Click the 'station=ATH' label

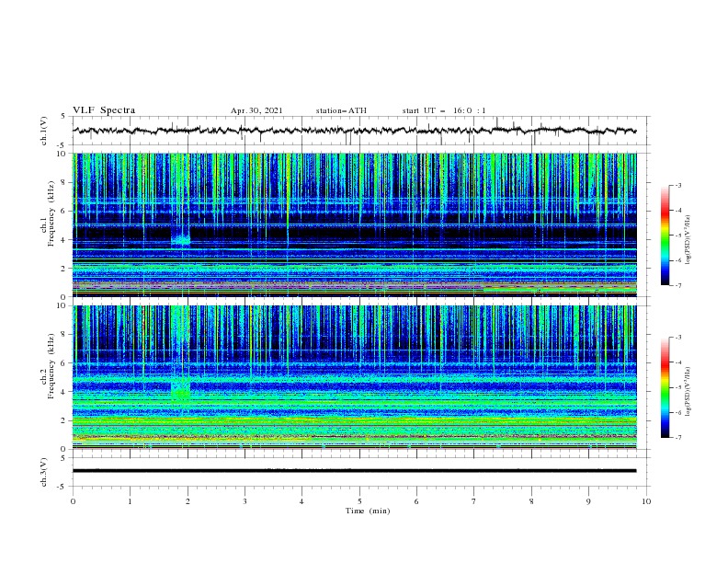[341, 110]
